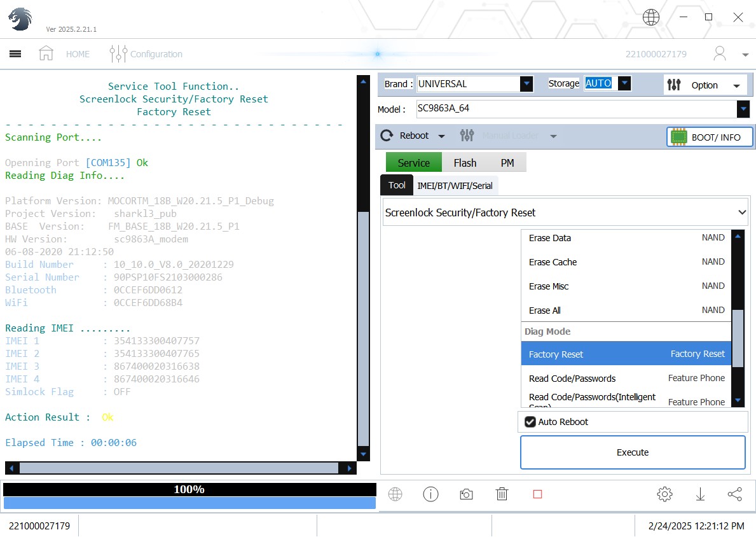Expand Screenlock Security/Factory Reset combo box

pyautogui.click(x=741, y=213)
